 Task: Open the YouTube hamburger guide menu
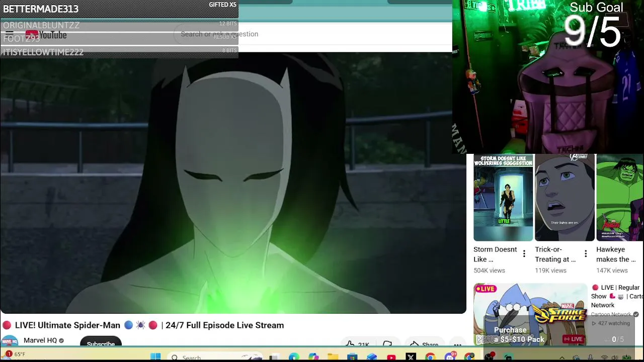click(x=9, y=35)
